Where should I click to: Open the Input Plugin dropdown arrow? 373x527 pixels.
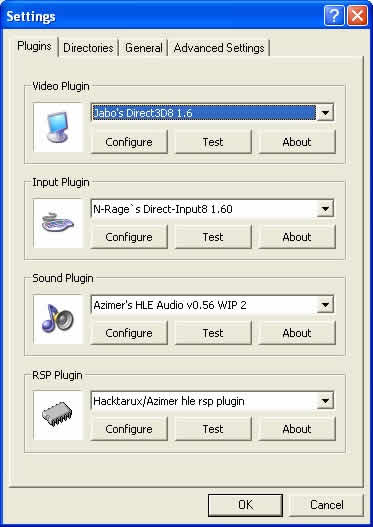(x=325, y=209)
